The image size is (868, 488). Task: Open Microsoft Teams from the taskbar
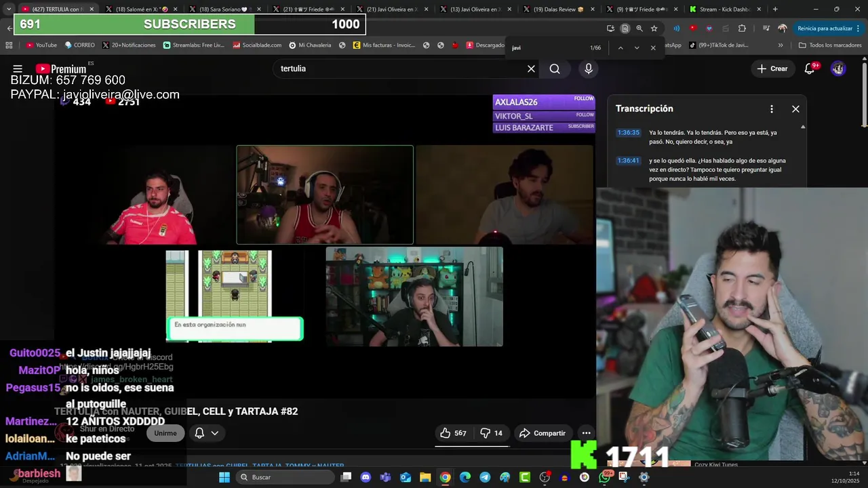point(386,477)
